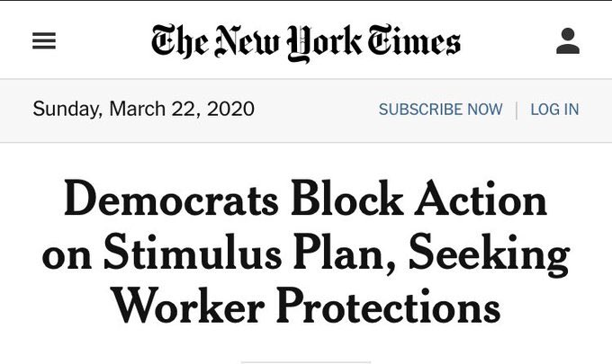This screenshot has width=612, height=364.
Task: Click the user account profile icon
Action: [x=568, y=41]
